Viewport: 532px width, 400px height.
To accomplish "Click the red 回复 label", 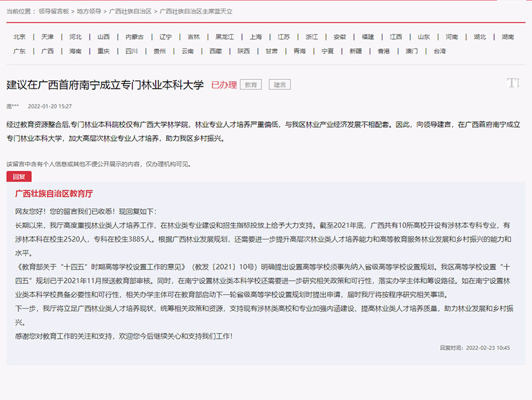I will point(19,176).
